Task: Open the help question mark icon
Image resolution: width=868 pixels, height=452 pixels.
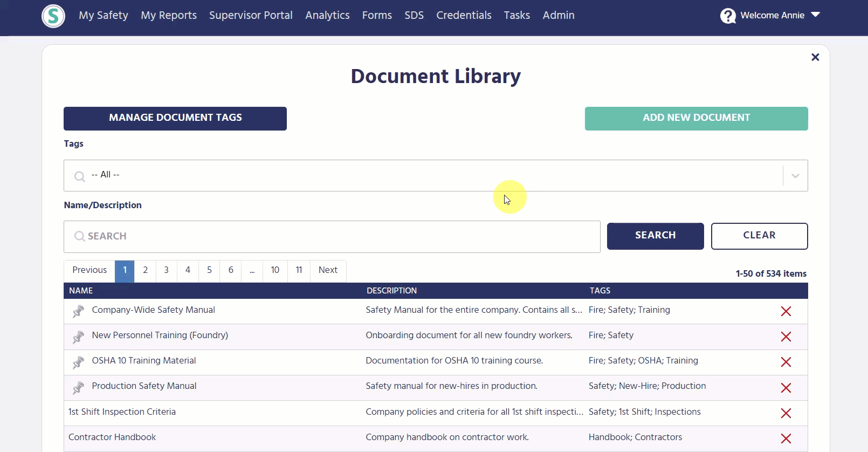Action: [x=728, y=16]
